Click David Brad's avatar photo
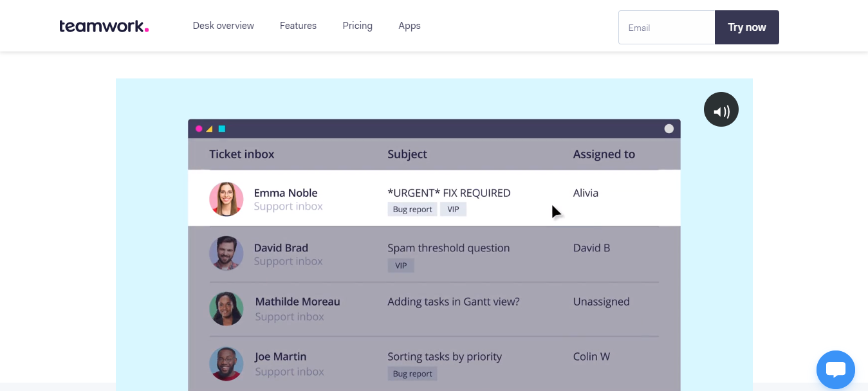This screenshot has width=868, height=391. (226, 253)
